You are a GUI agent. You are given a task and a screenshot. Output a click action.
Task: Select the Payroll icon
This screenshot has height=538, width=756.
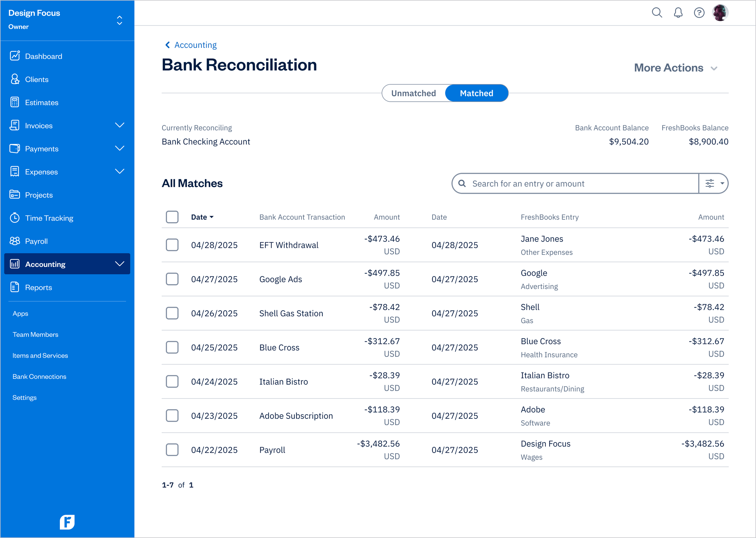click(x=15, y=241)
